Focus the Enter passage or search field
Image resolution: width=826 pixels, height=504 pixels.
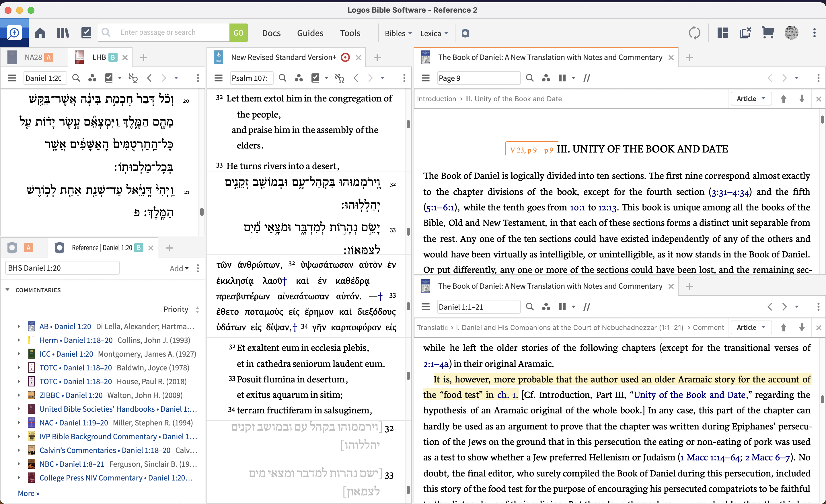coord(172,32)
